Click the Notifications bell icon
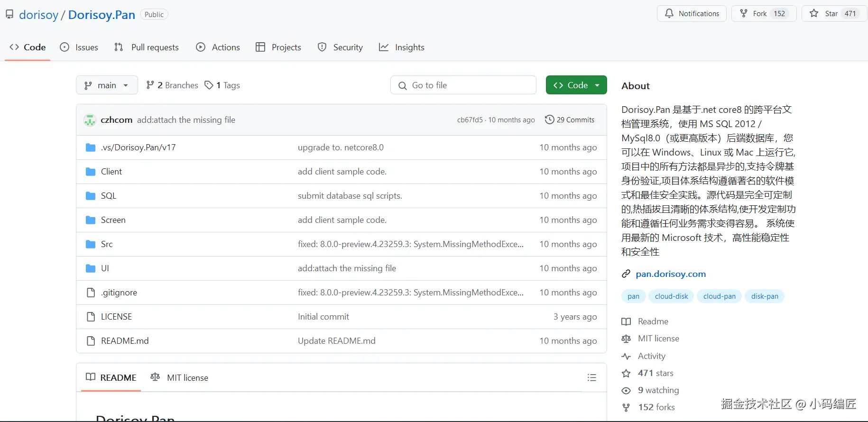 [669, 14]
